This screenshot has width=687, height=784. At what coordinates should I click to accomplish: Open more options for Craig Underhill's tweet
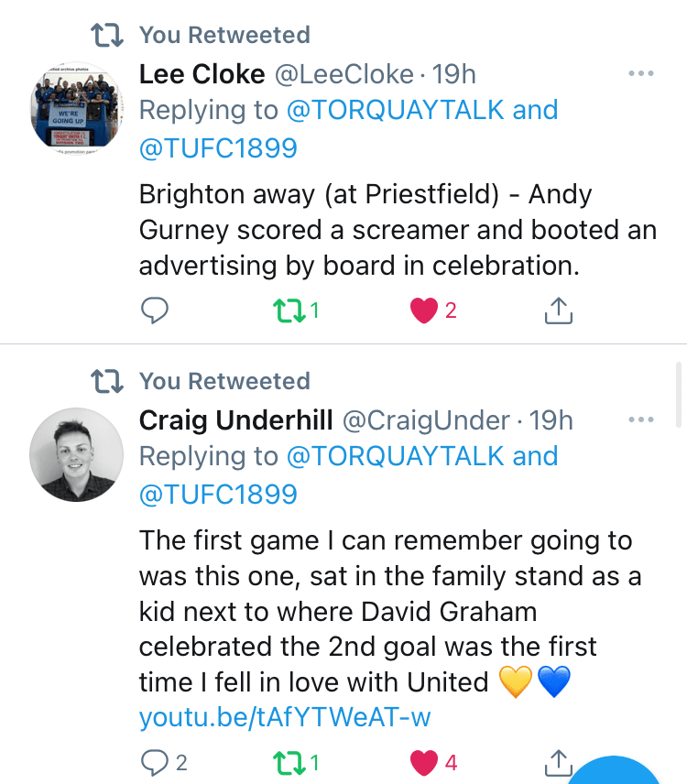coord(641,420)
